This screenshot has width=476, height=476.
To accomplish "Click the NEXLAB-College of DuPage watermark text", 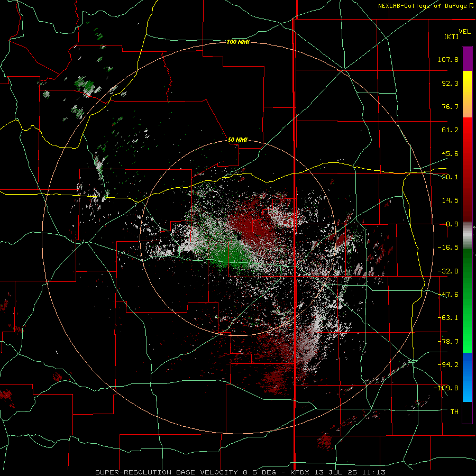I will [425, 6].
